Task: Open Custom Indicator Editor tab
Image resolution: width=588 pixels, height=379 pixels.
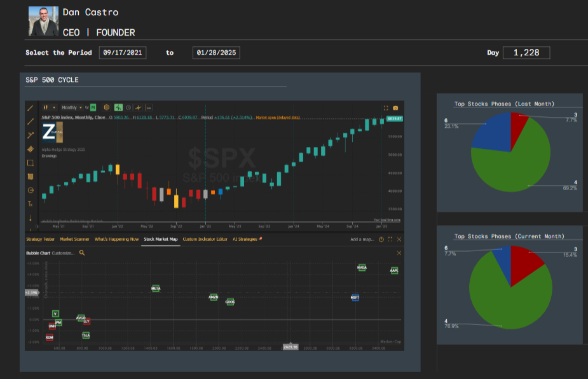Action: (205, 239)
